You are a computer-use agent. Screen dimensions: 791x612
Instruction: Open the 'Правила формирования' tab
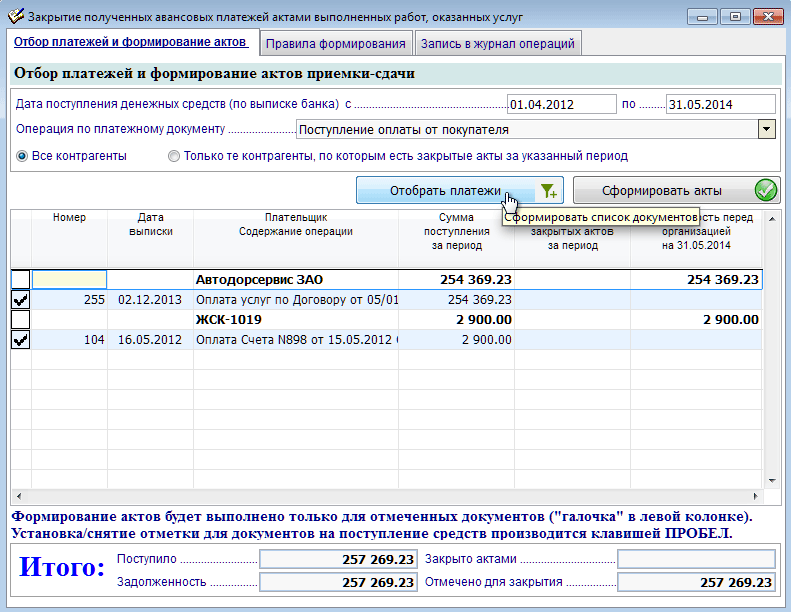point(335,43)
